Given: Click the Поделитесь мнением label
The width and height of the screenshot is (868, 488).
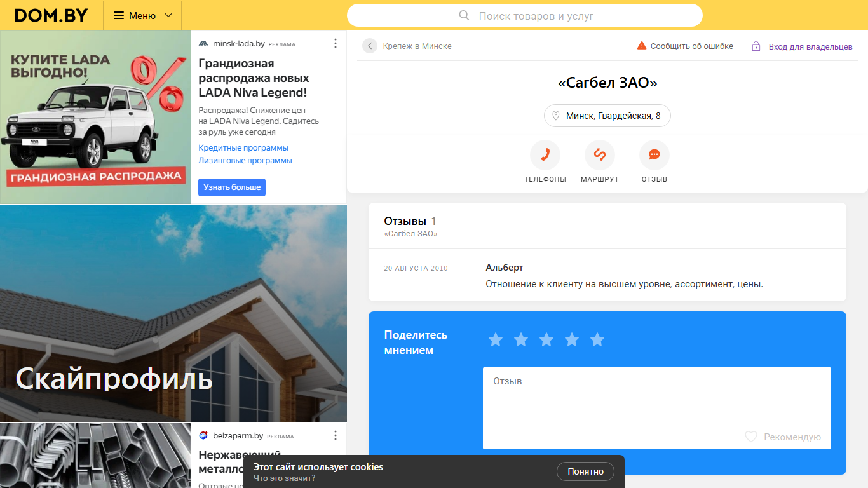Looking at the screenshot, I should pyautogui.click(x=416, y=342).
